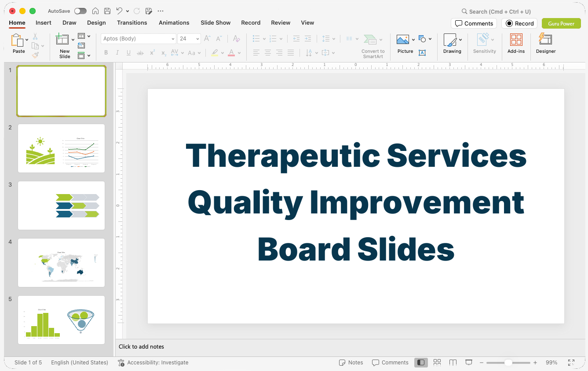Viewport: 588px width, 371px height.
Task: Click the Save As icon with pencil
Action: [x=149, y=11]
